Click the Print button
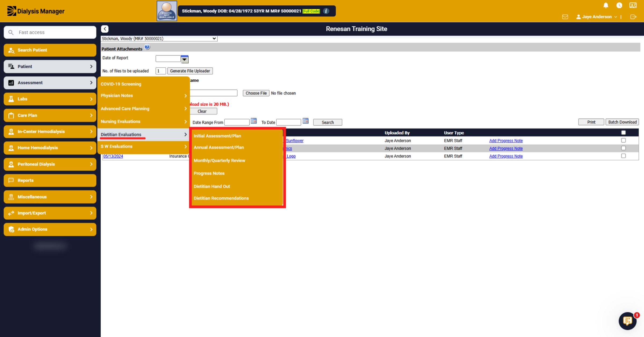This screenshot has height=337, width=644. (591, 122)
